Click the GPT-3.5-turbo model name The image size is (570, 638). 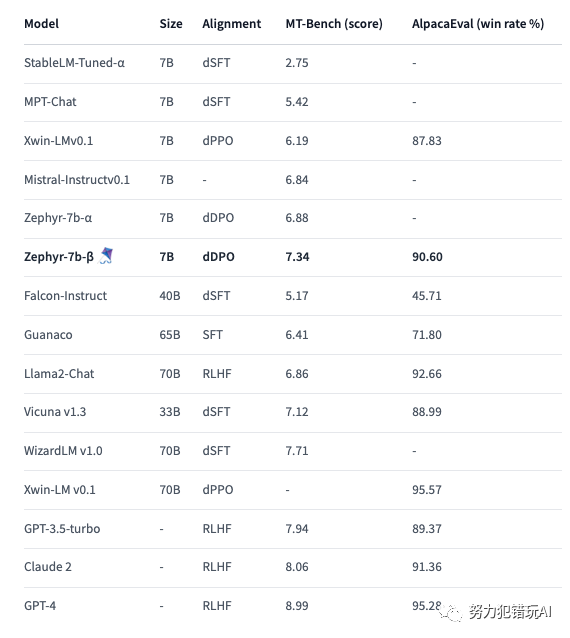point(62,529)
